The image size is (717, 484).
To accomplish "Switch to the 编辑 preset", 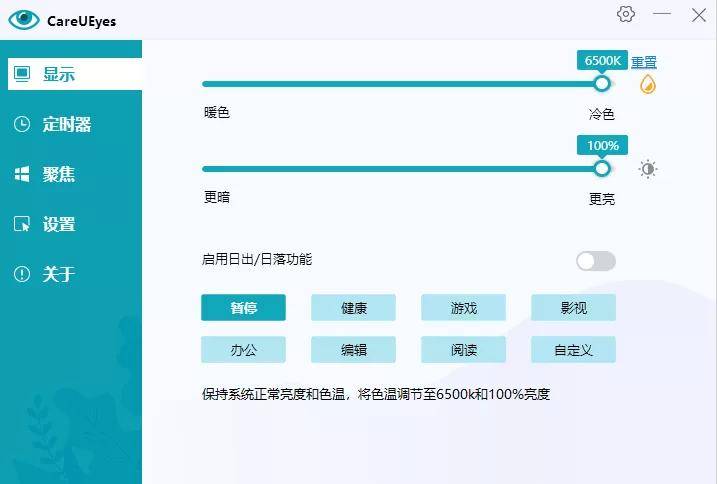I will [353, 350].
